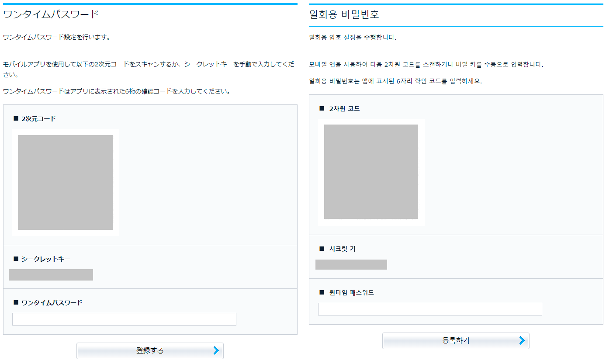Focus the ワンタイムパスワード input field
The width and height of the screenshot is (606, 364).
tap(124, 319)
